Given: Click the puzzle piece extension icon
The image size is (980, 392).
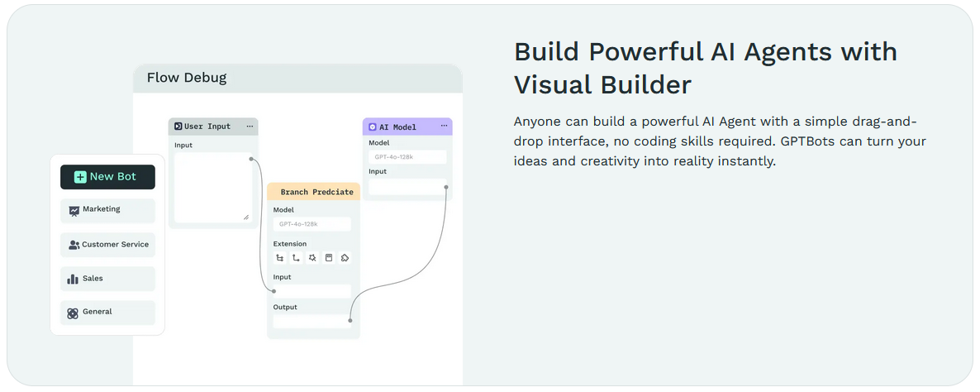Looking at the screenshot, I should pyautogui.click(x=345, y=257).
